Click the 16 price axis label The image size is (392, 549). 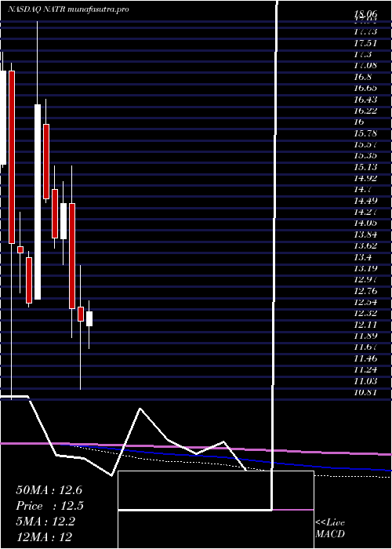[x=359, y=122]
